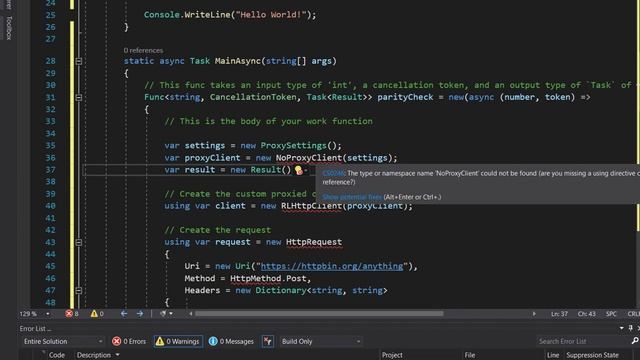Toggle the 0 Messages filter
This screenshot has width=640, height=360.
coord(231,341)
